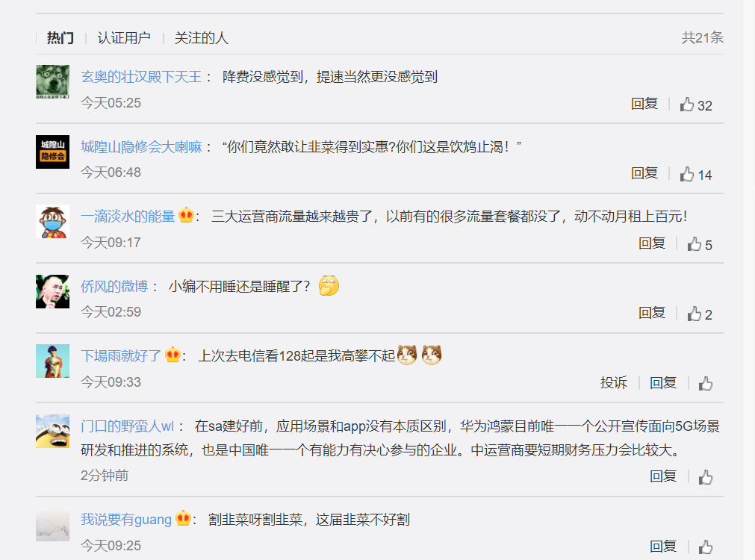
Task: Reply to 门口的野蛮人wl's comment
Action: pyautogui.click(x=663, y=476)
